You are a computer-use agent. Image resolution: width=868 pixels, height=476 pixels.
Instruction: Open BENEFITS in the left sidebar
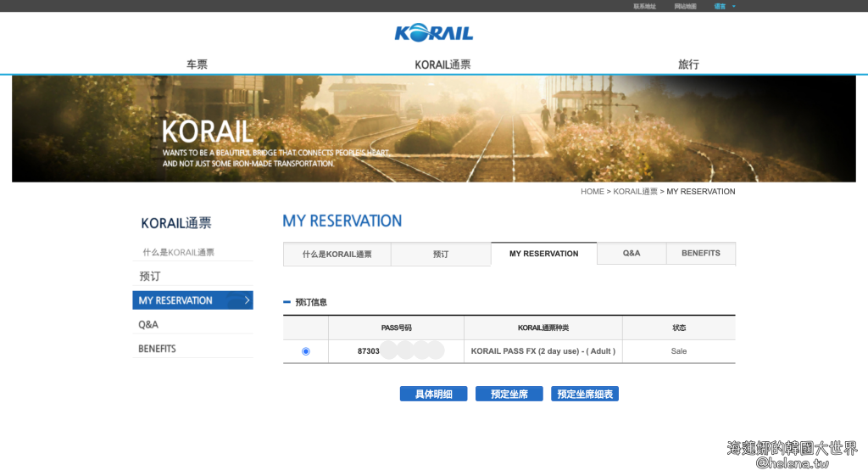click(157, 349)
